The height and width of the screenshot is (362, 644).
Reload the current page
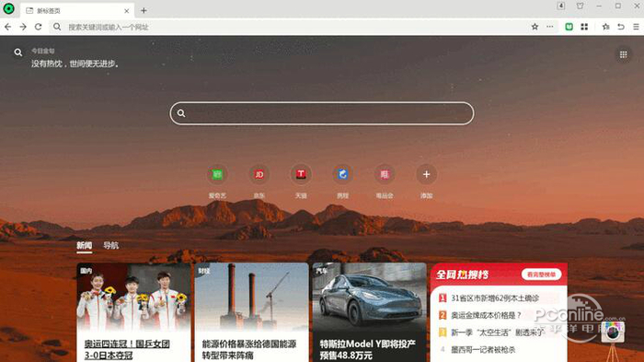[39, 27]
